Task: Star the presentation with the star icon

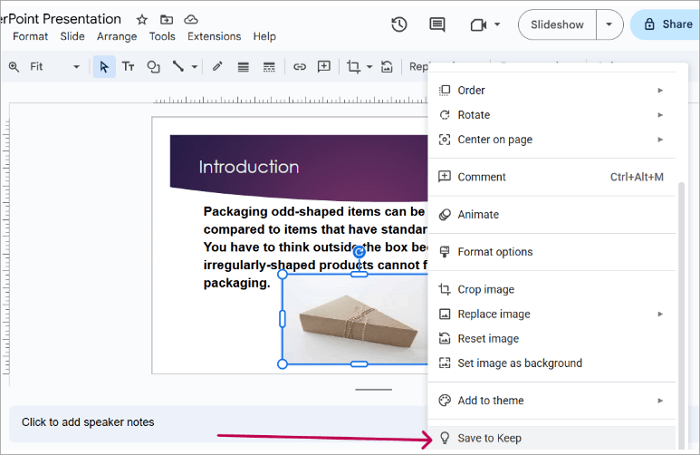Action: [x=142, y=19]
